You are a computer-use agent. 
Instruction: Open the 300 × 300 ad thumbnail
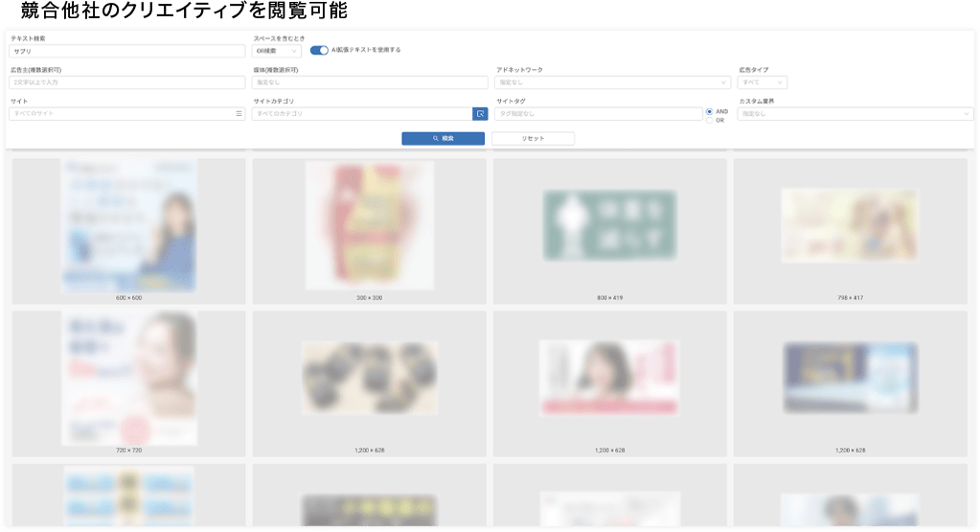pos(370,226)
